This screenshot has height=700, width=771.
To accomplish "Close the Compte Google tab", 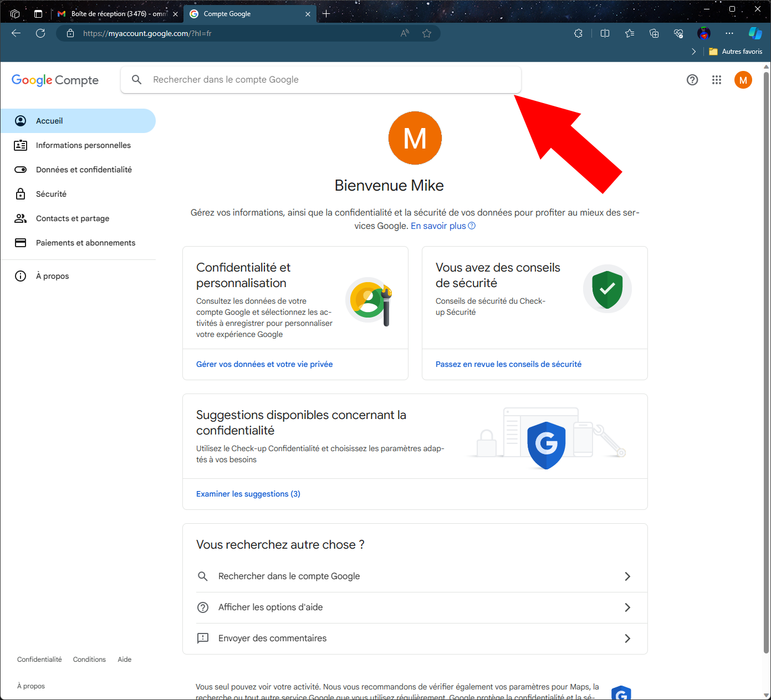I will tap(308, 14).
